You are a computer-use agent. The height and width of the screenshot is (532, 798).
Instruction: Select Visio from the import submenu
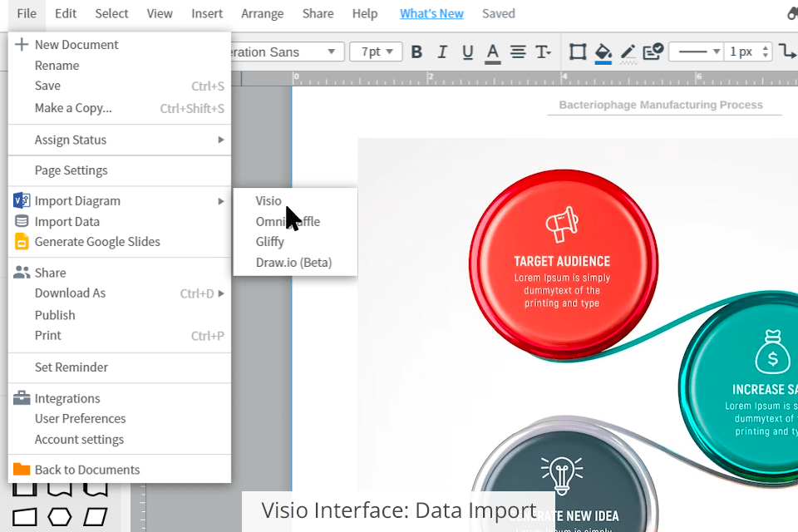click(x=268, y=200)
